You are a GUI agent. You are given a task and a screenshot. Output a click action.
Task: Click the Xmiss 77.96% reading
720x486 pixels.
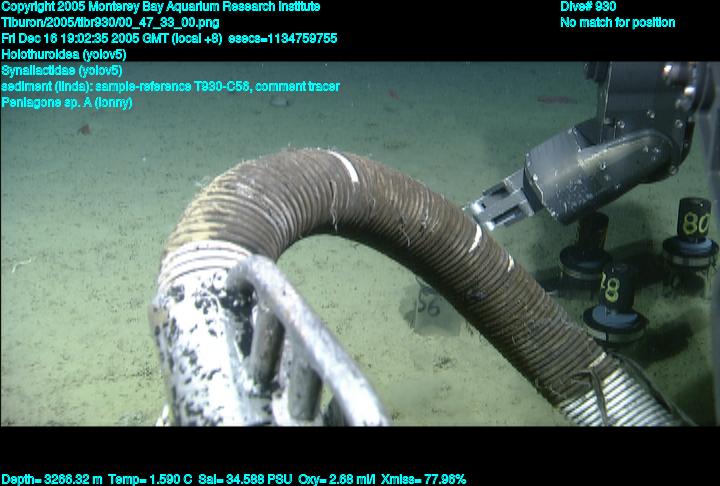(x=424, y=479)
